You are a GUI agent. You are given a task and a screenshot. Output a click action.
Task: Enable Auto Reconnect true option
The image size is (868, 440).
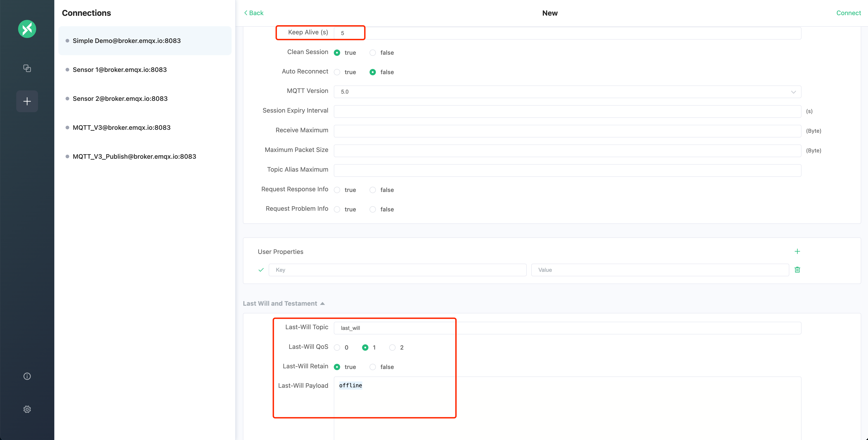click(x=337, y=72)
